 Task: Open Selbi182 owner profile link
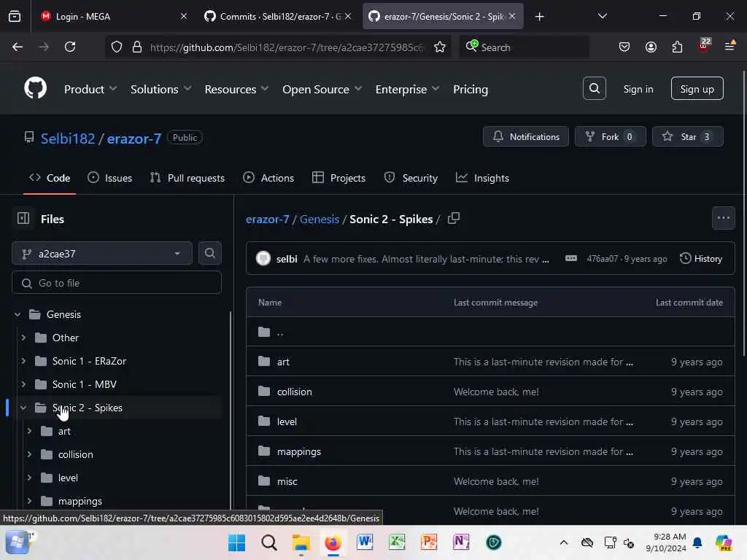(x=68, y=138)
